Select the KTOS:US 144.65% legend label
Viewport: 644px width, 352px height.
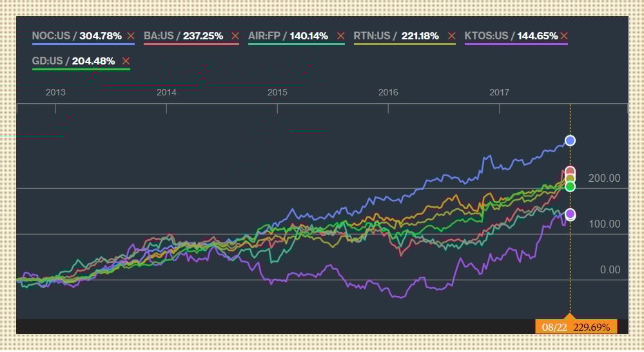[x=511, y=36]
